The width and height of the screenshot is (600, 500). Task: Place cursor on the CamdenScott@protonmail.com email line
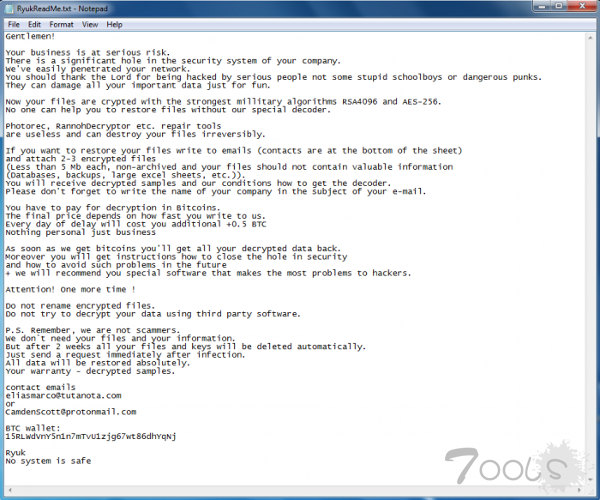[71, 412]
